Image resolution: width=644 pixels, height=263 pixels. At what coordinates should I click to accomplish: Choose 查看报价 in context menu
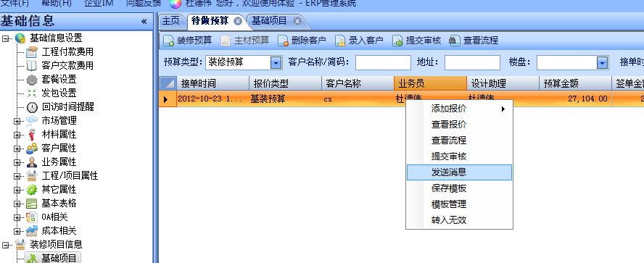[x=459, y=125]
